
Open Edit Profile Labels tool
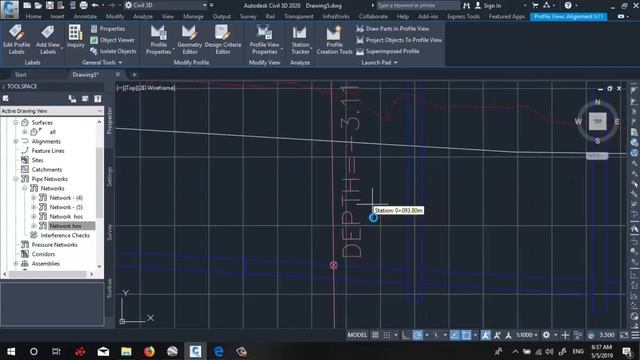point(16,40)
